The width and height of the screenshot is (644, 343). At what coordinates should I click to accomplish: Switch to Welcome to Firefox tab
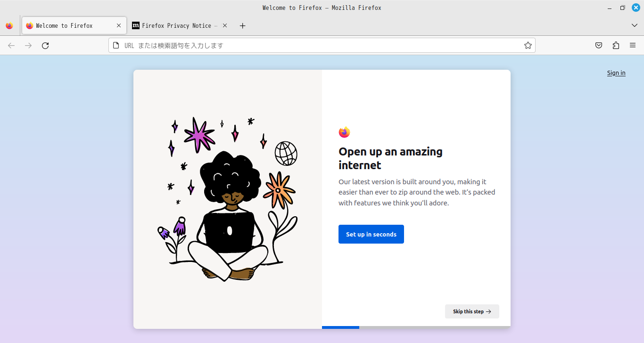[x=74, y=26]
